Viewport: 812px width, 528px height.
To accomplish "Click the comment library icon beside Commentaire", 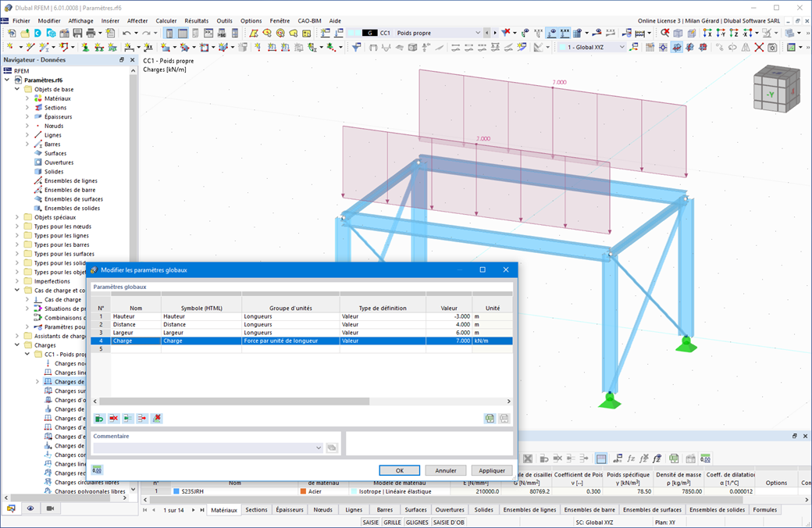I will 332,448.
